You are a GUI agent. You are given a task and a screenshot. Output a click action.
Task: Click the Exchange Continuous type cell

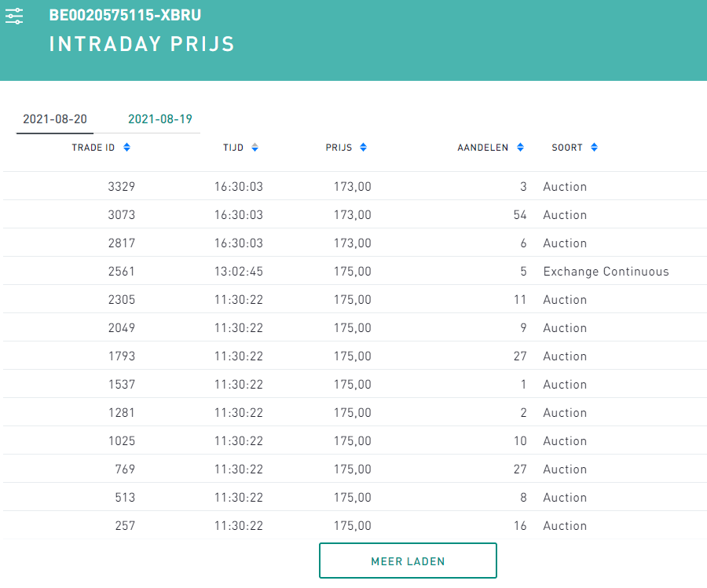(x=606, y=272)
